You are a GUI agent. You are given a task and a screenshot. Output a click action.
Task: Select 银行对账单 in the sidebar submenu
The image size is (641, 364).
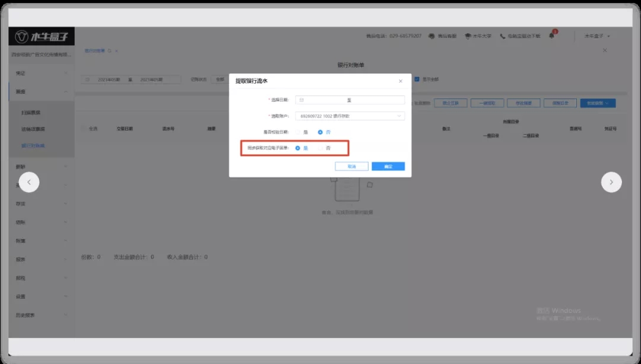(x=33, y=145)
